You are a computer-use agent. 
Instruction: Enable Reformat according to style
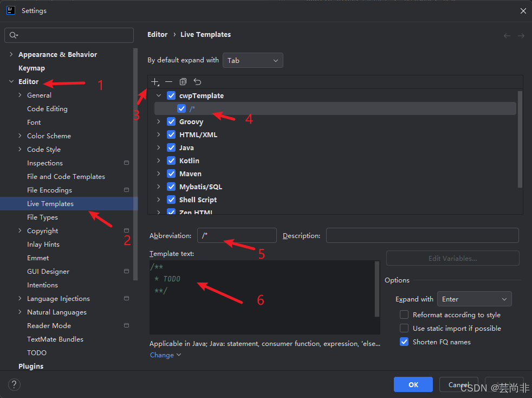404,315
